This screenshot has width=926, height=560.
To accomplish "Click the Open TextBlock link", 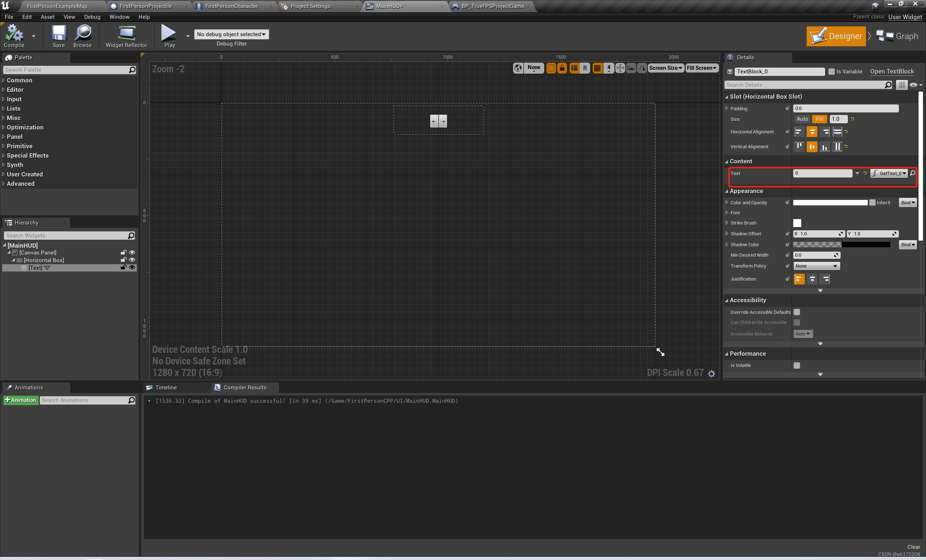I will click(891, 71).
